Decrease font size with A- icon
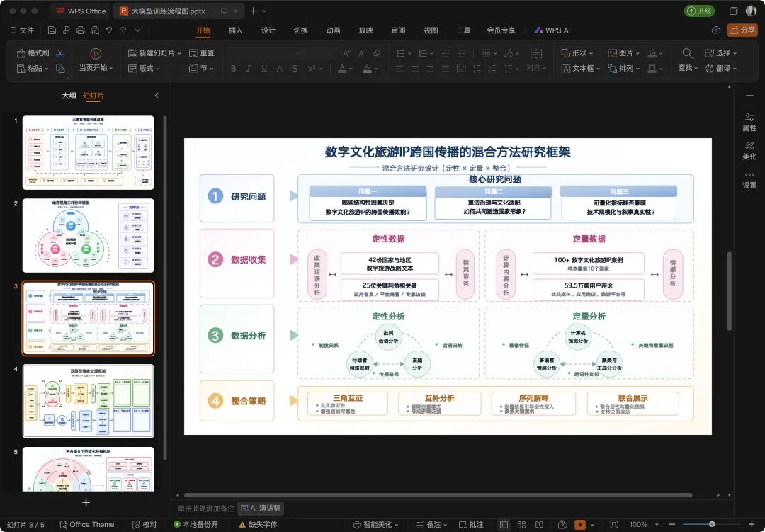 [x=362, y=53]
